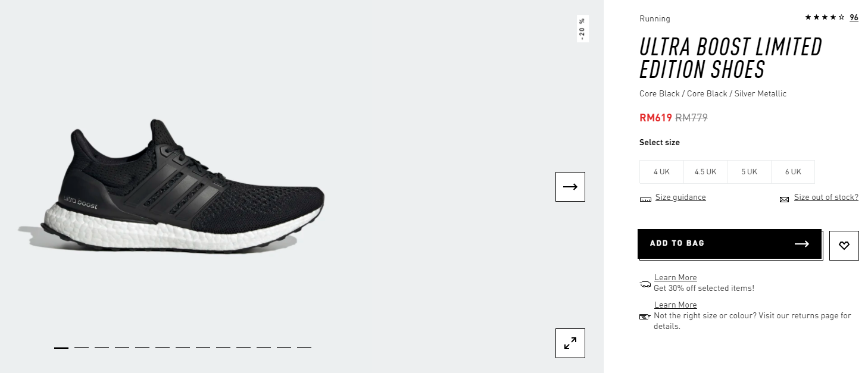Select size 6 UK option
Viewport: 868px width, 373px height.
tap(793, 172)
